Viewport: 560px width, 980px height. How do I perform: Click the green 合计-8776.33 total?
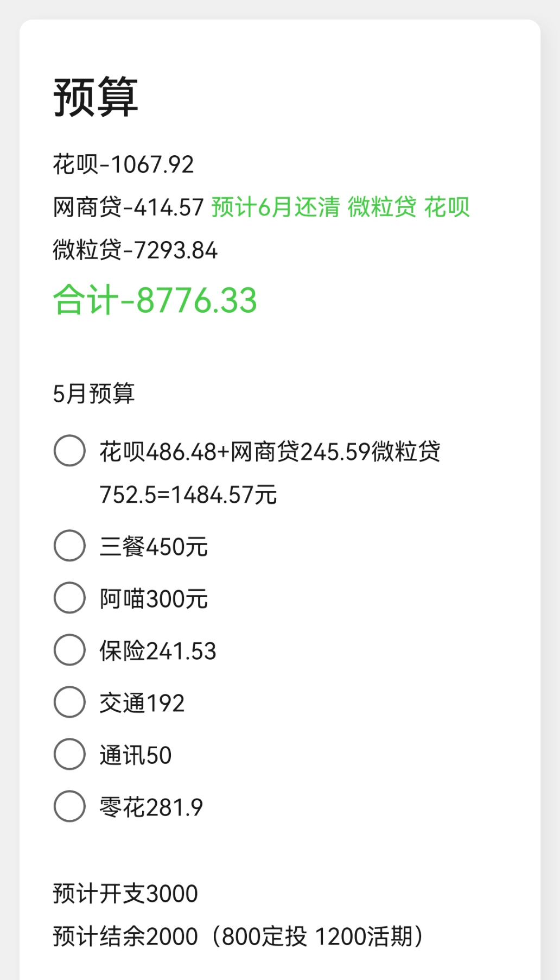tap(155, 300)
